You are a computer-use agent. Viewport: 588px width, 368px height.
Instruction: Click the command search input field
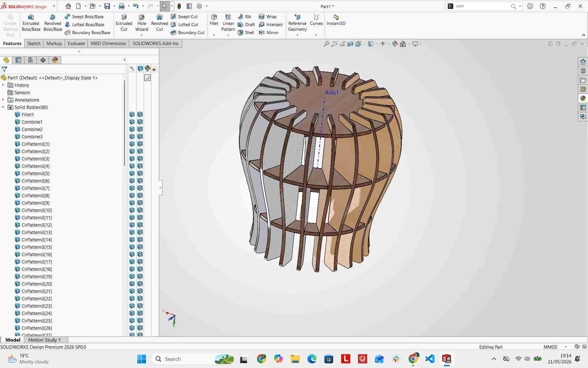click(x=482, y=6)
